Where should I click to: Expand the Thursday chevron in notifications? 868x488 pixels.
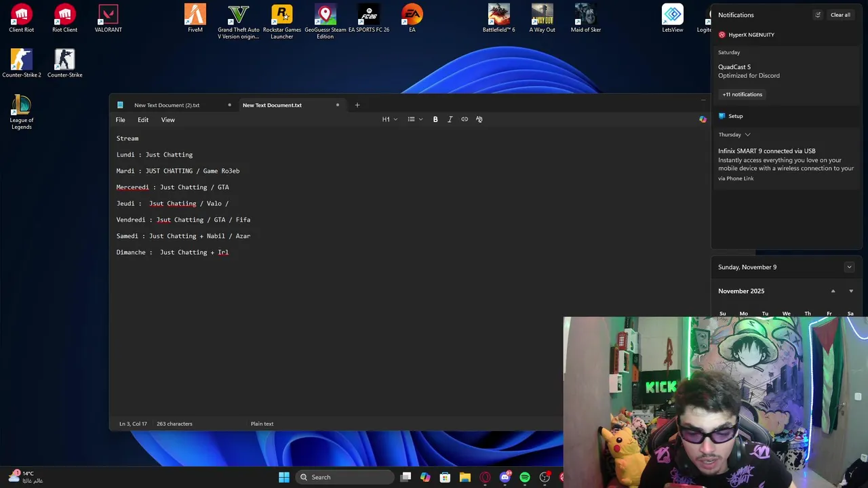(x=747, y=135)
